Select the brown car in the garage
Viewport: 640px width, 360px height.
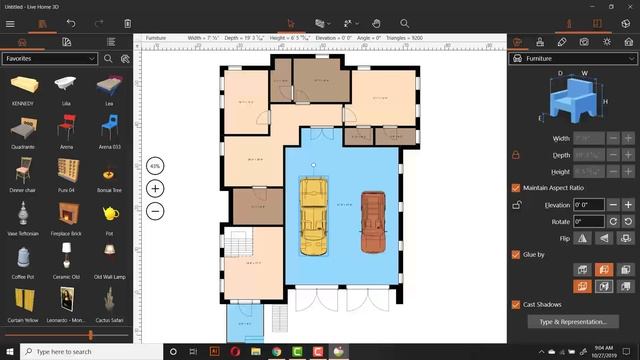pyautogui.click(x=373, y=222)
